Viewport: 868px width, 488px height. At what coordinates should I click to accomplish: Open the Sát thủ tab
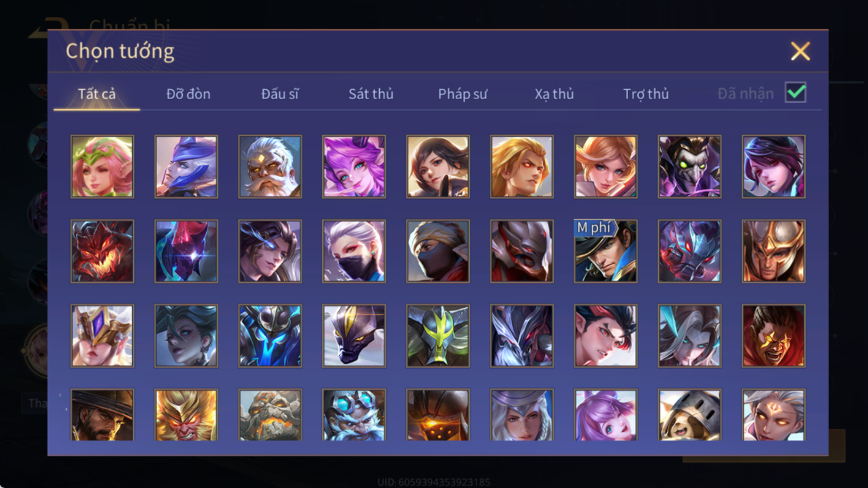click(x=371, y=94)
